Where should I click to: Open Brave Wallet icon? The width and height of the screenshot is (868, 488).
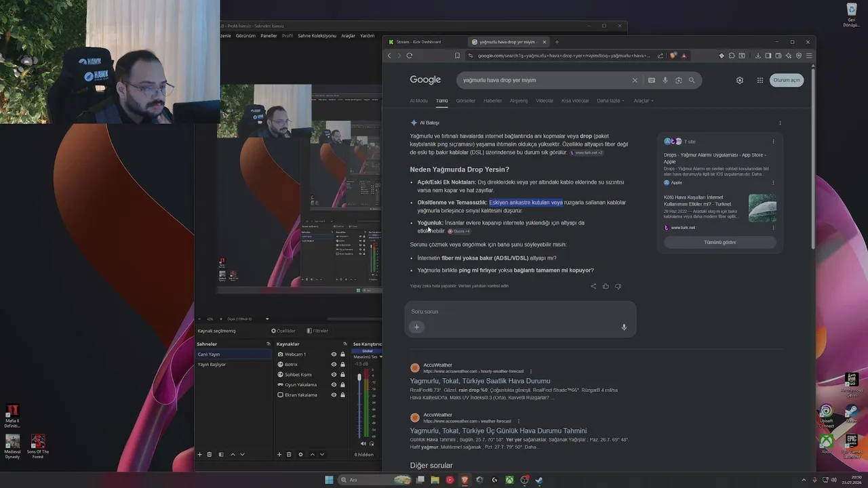778,56
